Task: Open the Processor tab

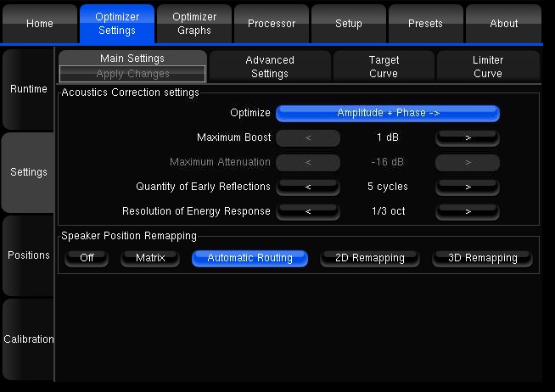Action: click(272, 24)
